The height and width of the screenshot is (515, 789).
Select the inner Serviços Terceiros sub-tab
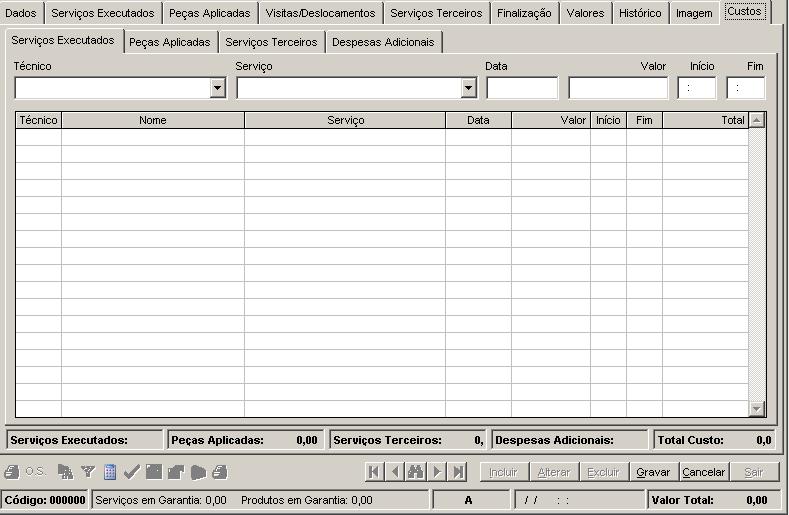pyautogui.click(x=271, y=42)
